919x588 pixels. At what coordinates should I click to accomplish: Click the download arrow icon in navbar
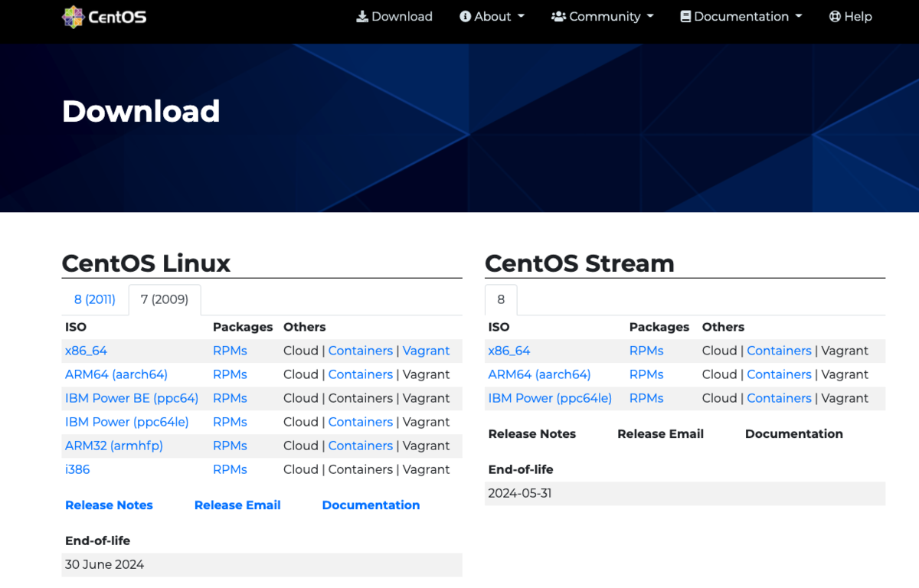362,17
